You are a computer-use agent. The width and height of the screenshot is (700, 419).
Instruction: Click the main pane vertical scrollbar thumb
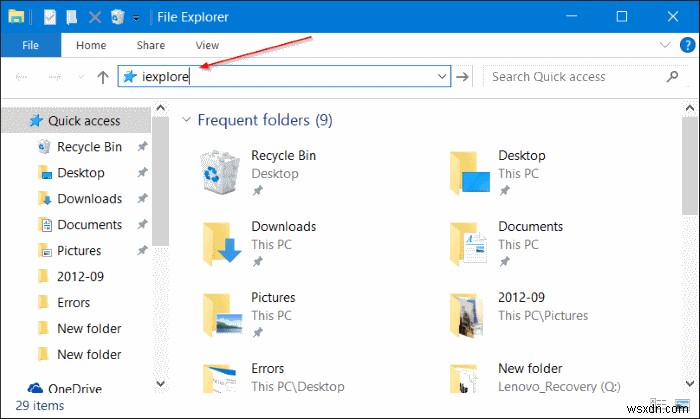690,166
